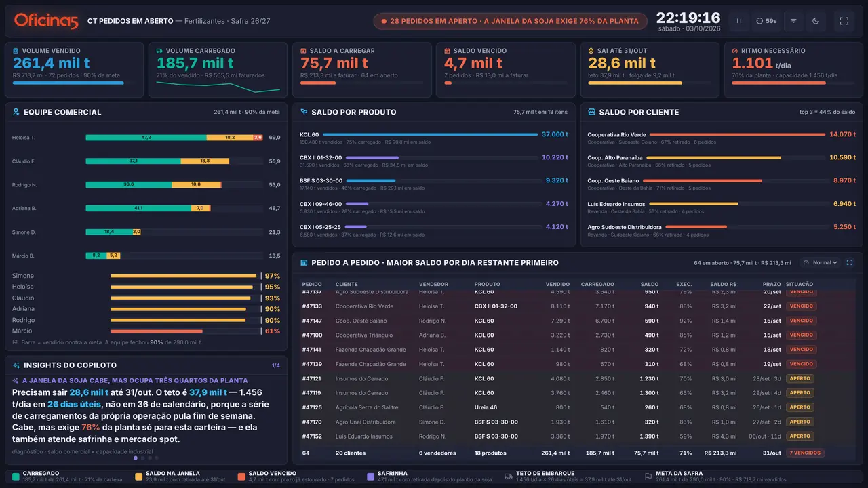The image size is (868, 488).
Task: Click the Saldo por Produto tag icon
Action: point(304,112)
